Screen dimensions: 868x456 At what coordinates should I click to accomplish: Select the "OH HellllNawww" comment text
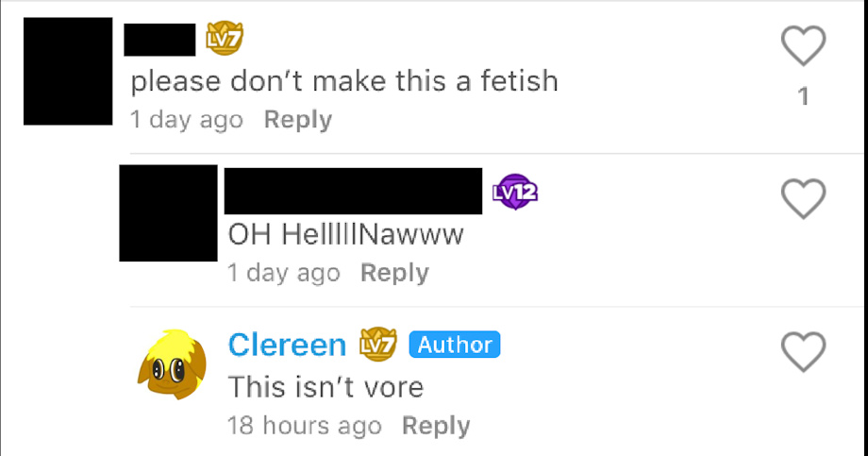346,234
